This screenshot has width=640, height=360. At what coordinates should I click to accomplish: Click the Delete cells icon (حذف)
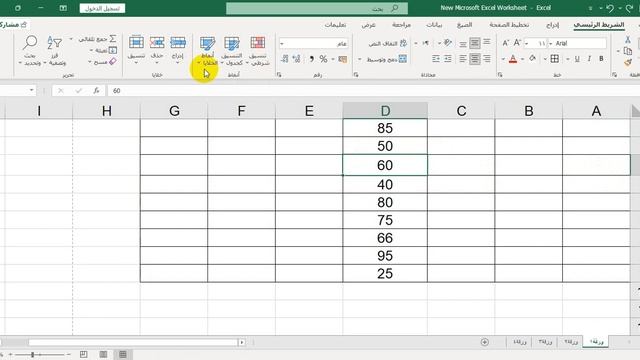point(157,42)
